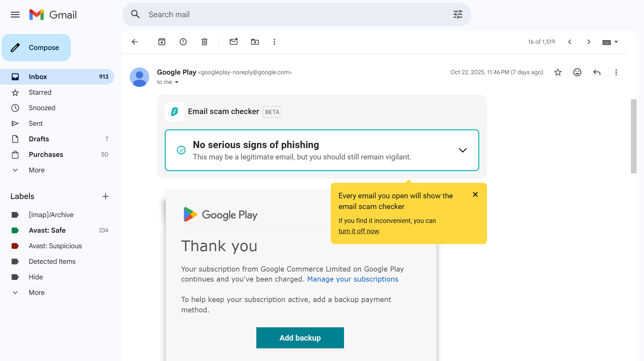Screen dimensions: 644x361
Task: Click the Add backup button
Action: point(300,338)
